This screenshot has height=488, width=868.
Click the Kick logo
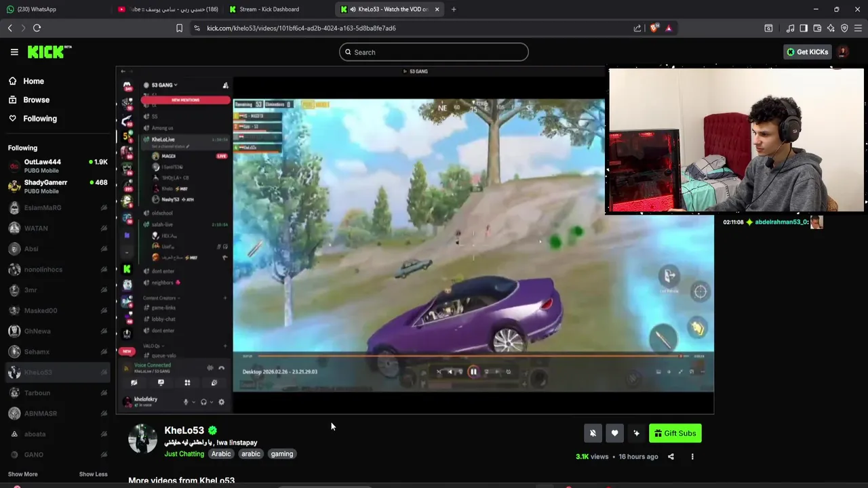pos(49,52)
